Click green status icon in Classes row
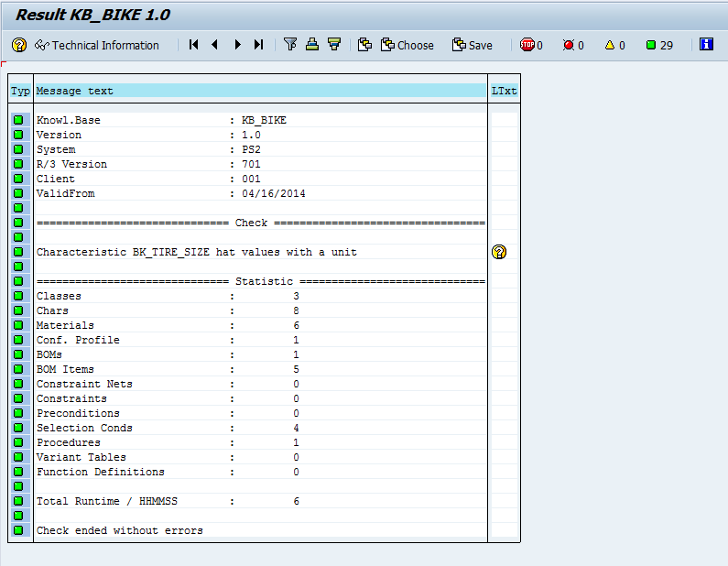The width and height of the screenshot is (728, 566). coord(18,296)
